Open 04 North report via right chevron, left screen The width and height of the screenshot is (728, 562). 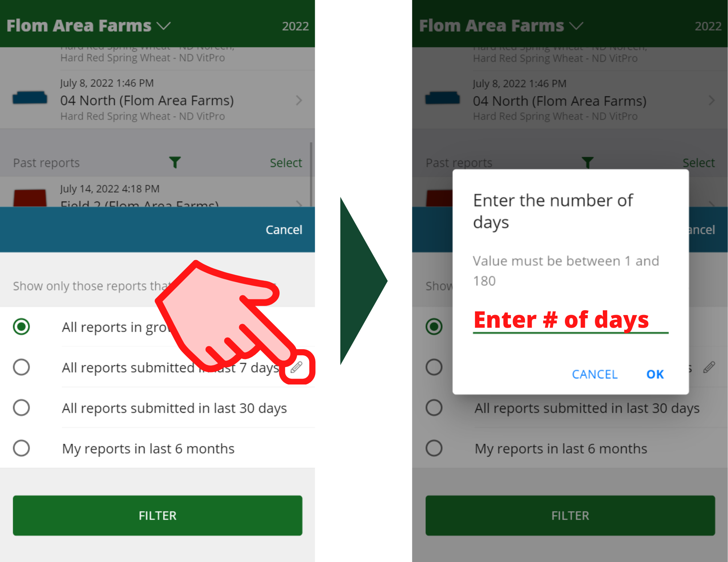(299, 100)
